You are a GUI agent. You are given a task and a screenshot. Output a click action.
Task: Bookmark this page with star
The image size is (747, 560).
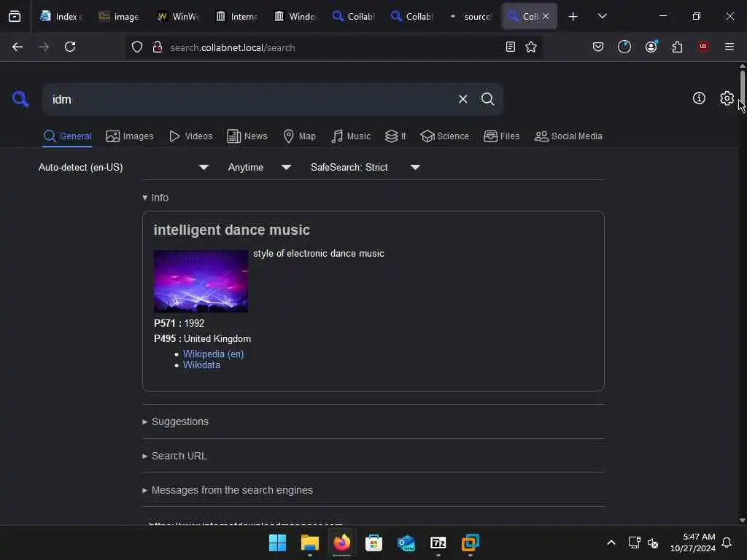point(531,47)
